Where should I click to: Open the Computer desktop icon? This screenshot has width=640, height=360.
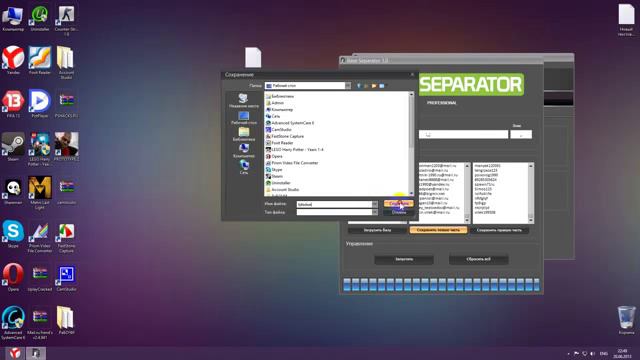13,18
